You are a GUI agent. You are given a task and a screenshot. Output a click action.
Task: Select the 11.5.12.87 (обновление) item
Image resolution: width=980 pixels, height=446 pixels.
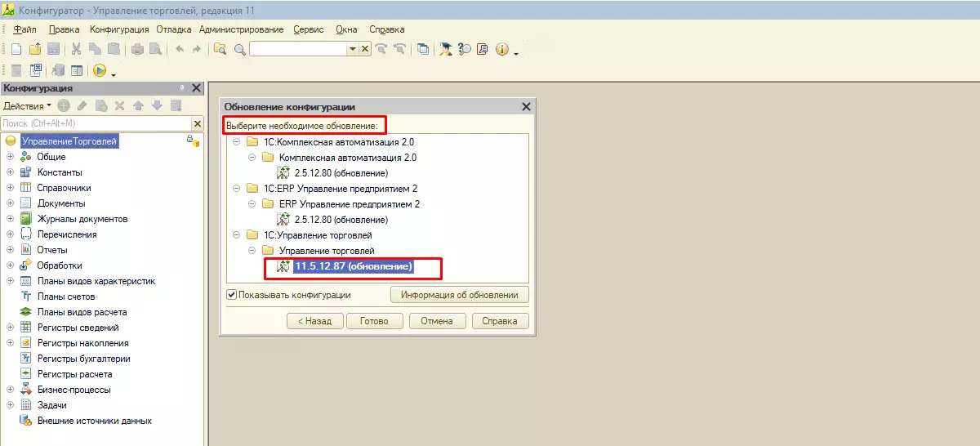[x=354, y=266]
